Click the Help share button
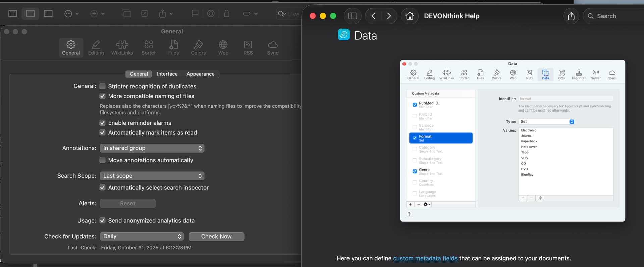The width and height of the screenshot is (644, 267). [x=571, y=16]
